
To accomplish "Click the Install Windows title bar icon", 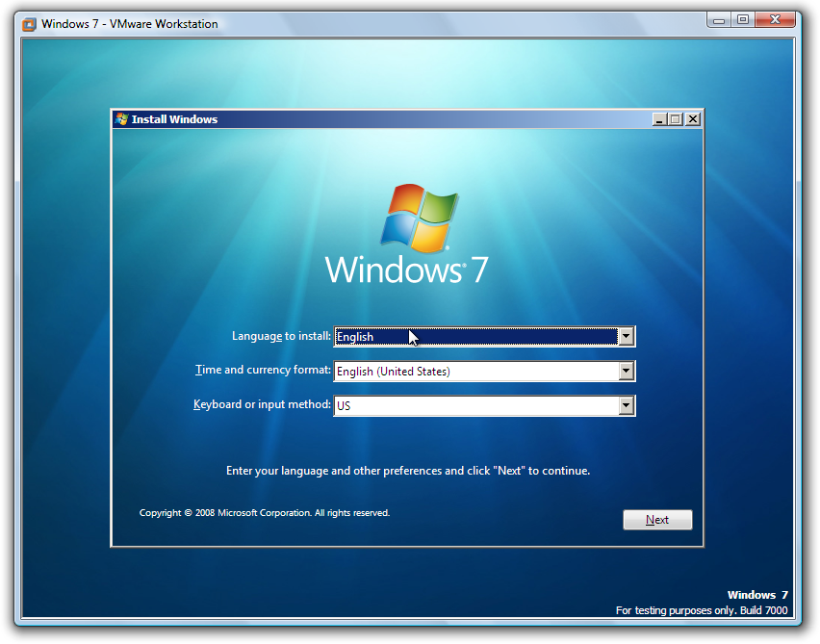I will (121, 119).
